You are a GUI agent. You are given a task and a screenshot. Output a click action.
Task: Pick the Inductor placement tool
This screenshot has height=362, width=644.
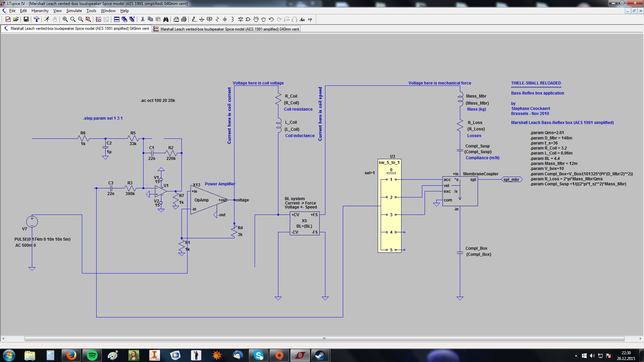(x=232, y=19)
